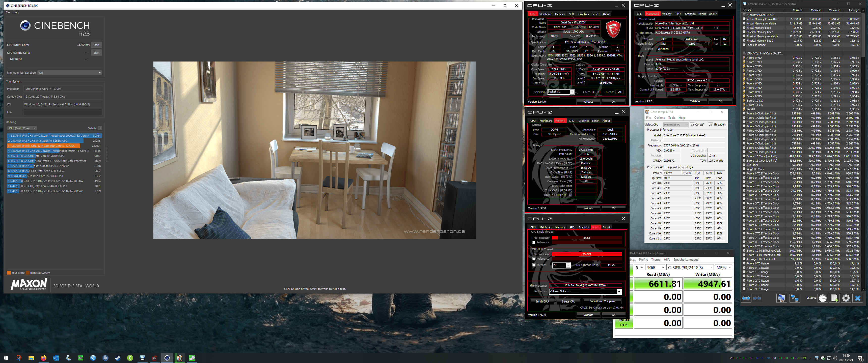868x363 pixels.
Task: Open HWiNFO settings gear icon
Action: click(x=846, y=298)
